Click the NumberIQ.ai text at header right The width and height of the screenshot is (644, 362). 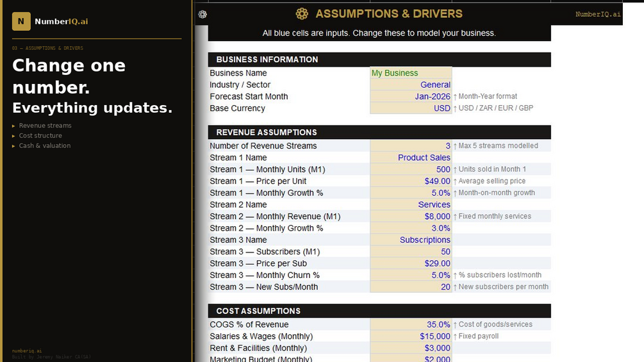(x=598, y=14)
